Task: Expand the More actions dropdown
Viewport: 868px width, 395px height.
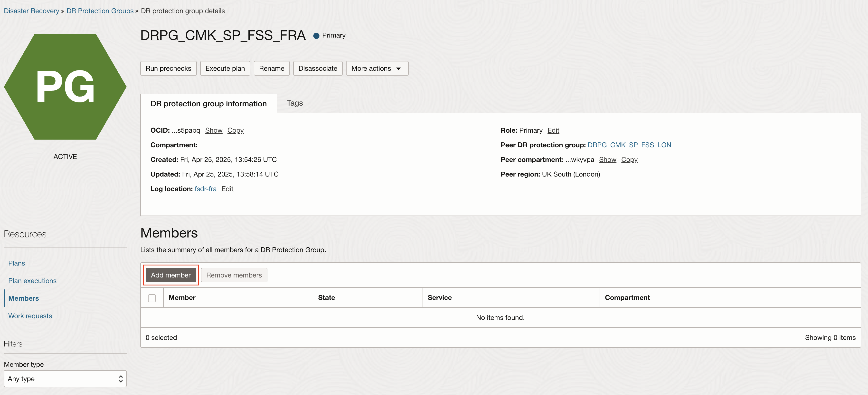Action: pos(377,69)
